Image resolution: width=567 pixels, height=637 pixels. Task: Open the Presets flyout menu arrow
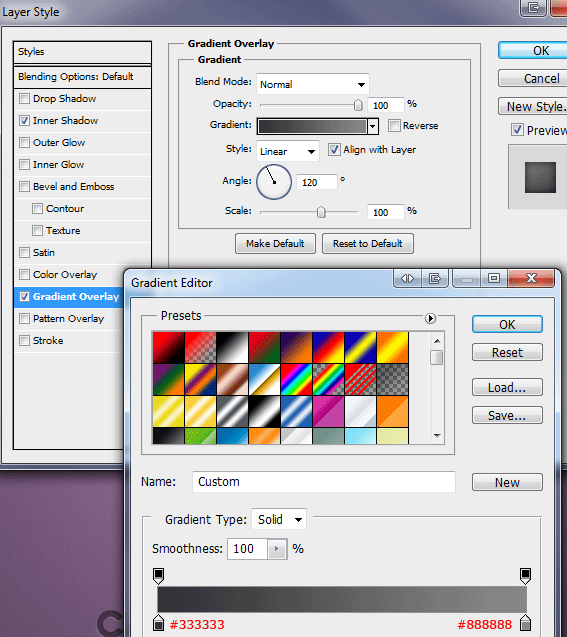(x=430, y=318)
